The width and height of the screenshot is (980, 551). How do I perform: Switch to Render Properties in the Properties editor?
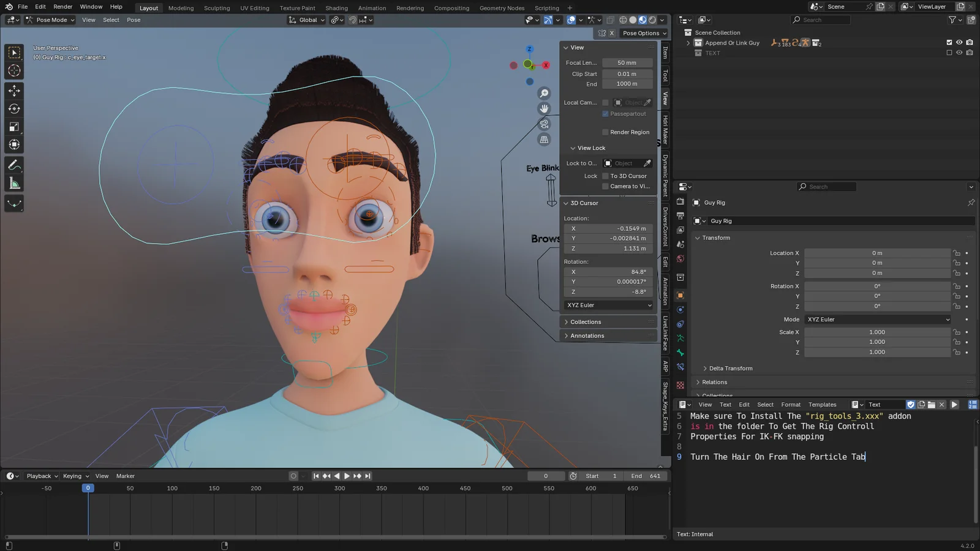pyautogui.click(x=680, y=201)
